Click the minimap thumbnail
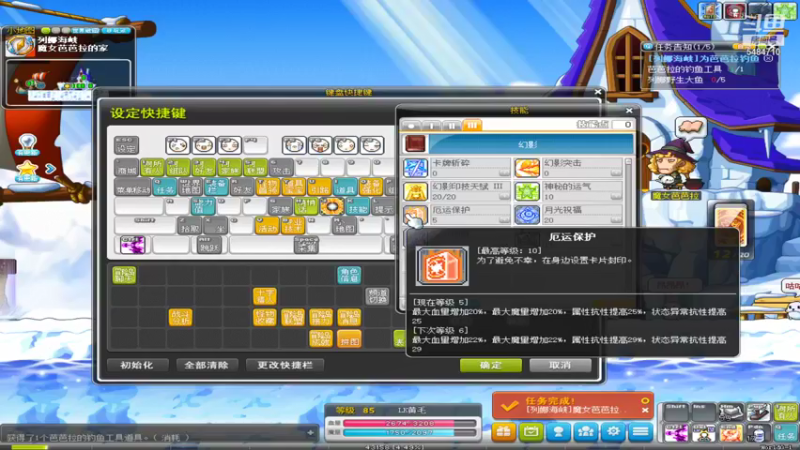Viewport: 800px width, 450px height. pos(68,82)
